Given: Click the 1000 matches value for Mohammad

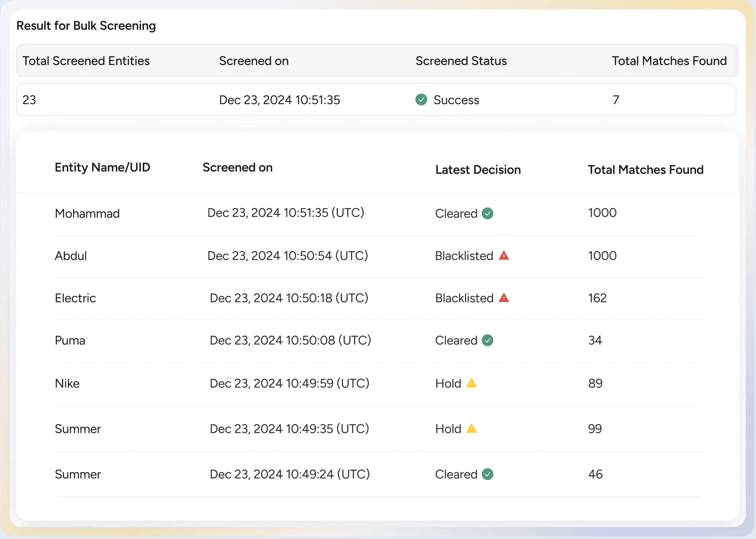Looking at the screenshot, I should tap(602, 213).
